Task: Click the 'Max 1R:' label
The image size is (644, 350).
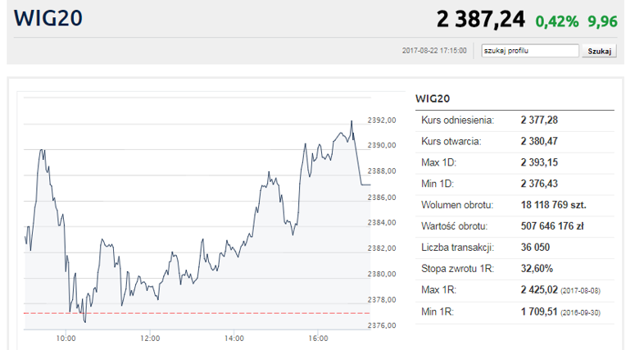Action: click(438, 289)
